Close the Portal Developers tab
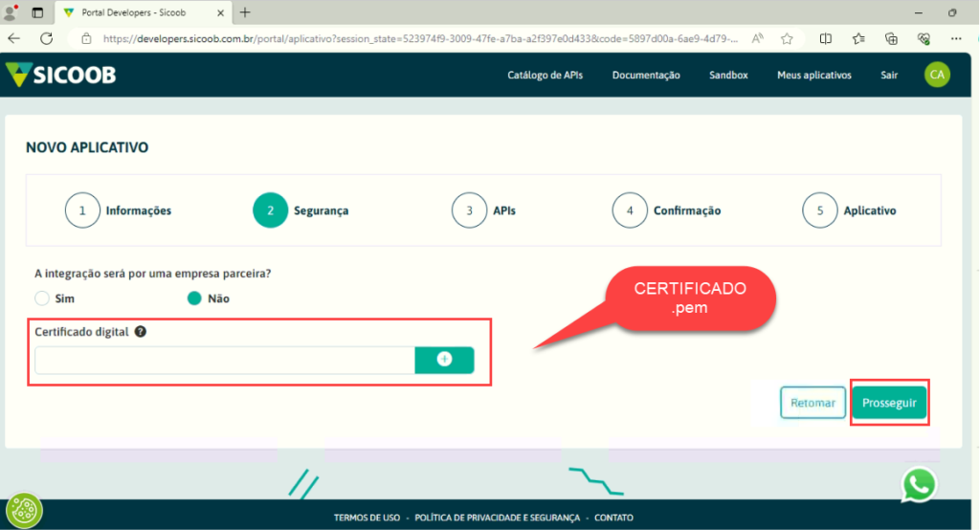Image resolution: width=980 pixels, height=530 pixels. (x=220, y=12)
